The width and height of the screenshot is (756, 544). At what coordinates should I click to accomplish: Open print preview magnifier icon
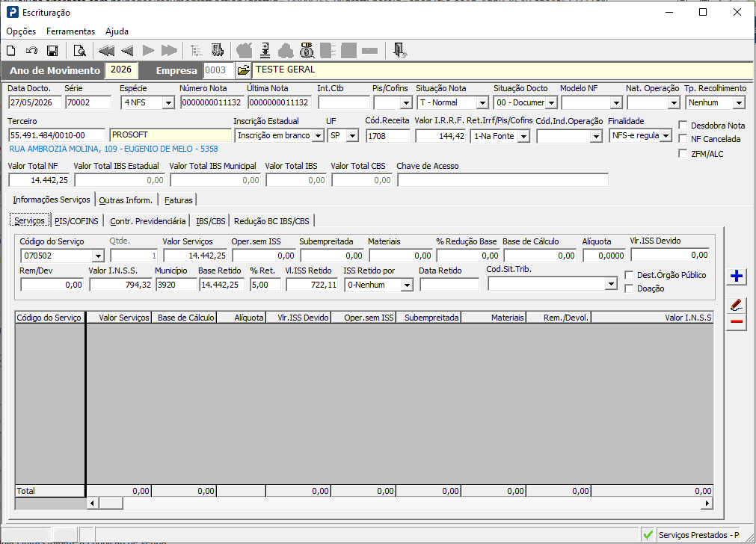point(79,51)
